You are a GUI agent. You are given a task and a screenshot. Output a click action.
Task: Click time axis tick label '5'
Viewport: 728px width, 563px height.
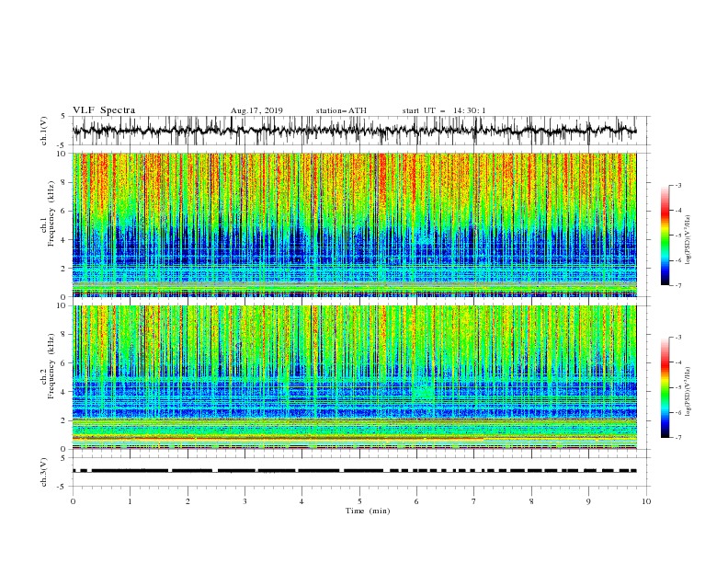[x=359, y=501]
